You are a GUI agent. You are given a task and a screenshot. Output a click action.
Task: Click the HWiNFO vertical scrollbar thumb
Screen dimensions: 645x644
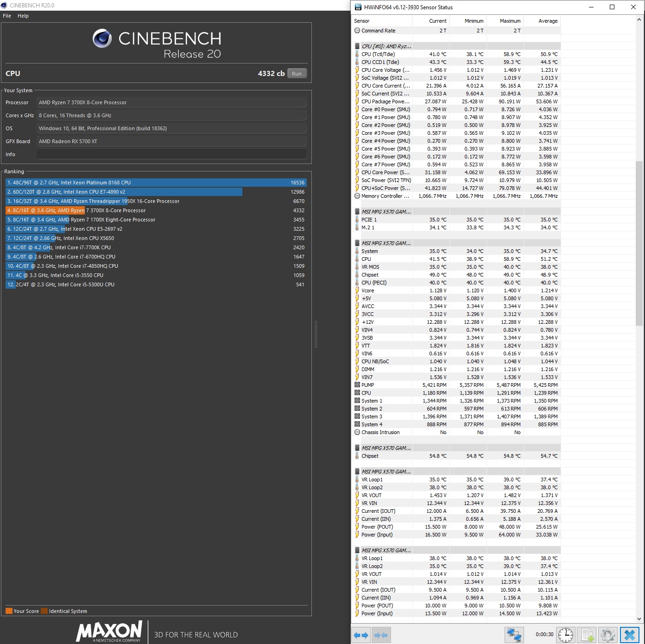coord(639,243)
